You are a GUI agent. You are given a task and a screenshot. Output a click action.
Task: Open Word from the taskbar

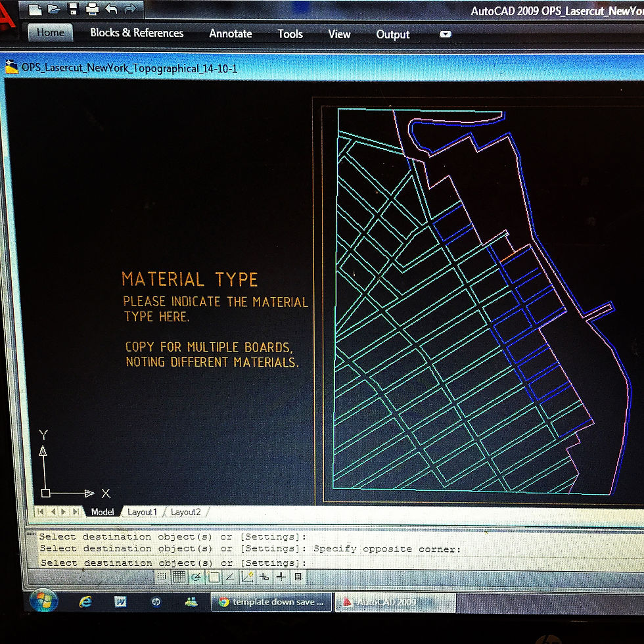pyautogui.click(x=120, y=602)
